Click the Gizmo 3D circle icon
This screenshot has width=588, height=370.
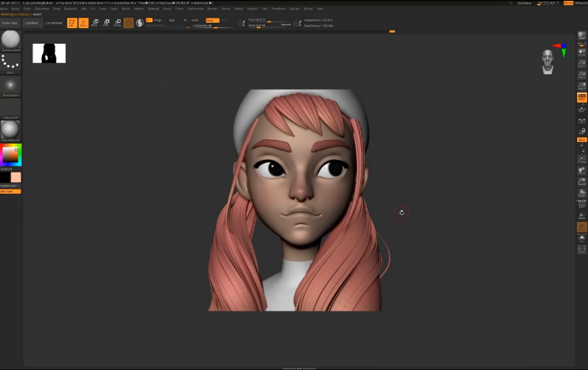click(129, 23)
